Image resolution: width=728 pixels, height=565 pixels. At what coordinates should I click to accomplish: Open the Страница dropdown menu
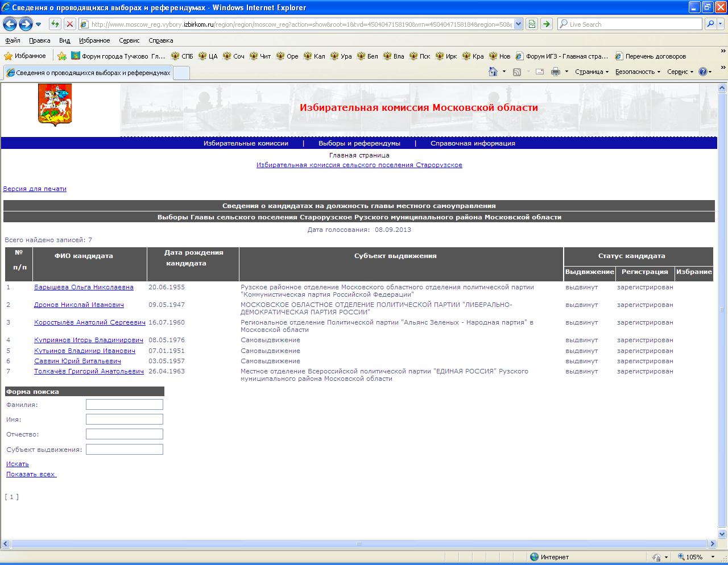(591, 72)
